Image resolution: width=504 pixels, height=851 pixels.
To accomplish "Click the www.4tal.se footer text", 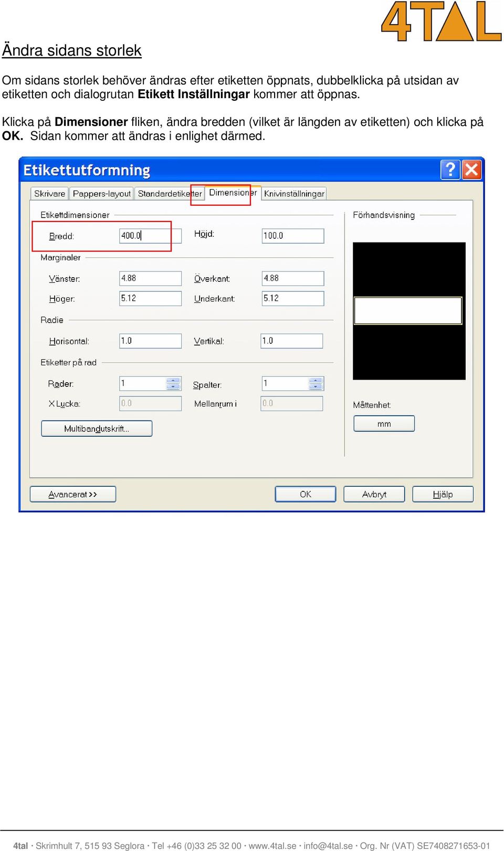I will [x=272, y=846].
